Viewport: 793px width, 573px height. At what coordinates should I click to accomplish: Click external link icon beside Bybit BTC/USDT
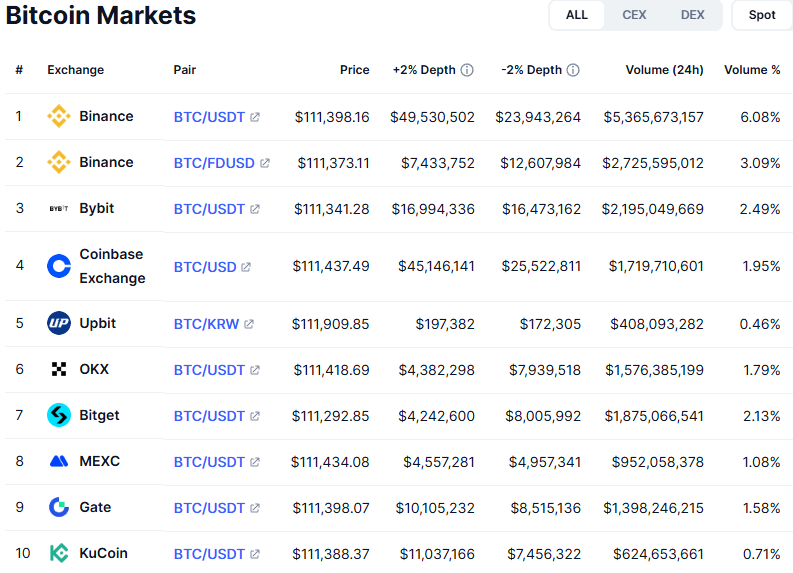255,209
